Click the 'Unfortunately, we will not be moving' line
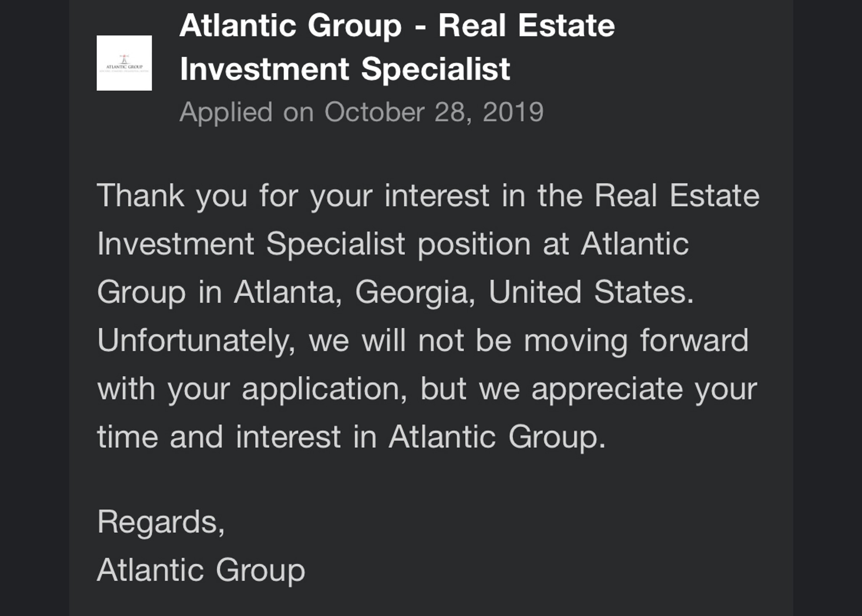Screen dimensions: 862x616 (x=423, y=340)
